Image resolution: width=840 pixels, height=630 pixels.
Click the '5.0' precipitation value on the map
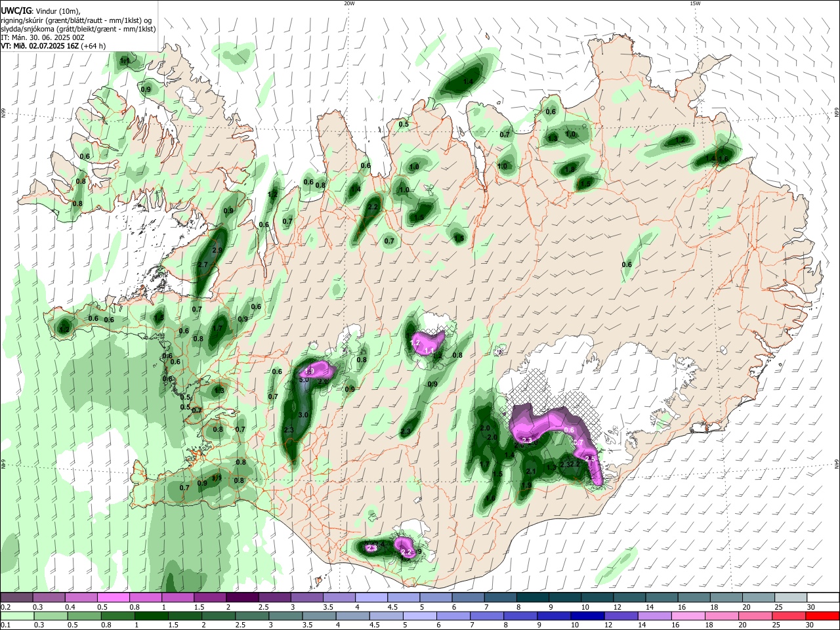pyautogui.click(x=304, y=380)
